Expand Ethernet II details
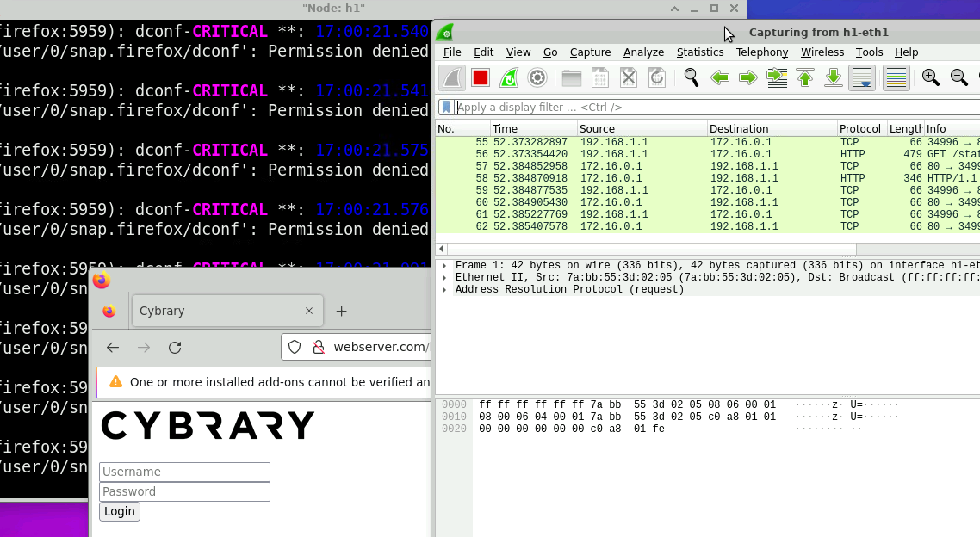980x537 pixels. click(444, 278)
